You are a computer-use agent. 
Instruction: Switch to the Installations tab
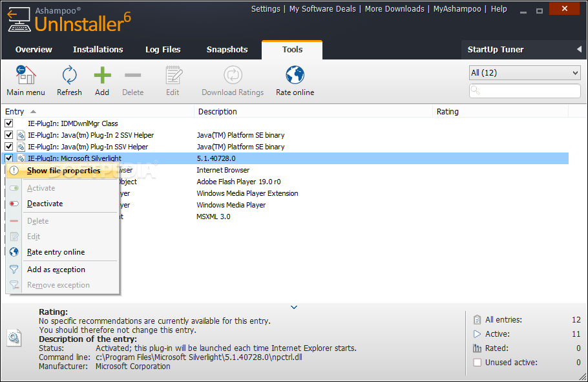[x=98, y=50]
